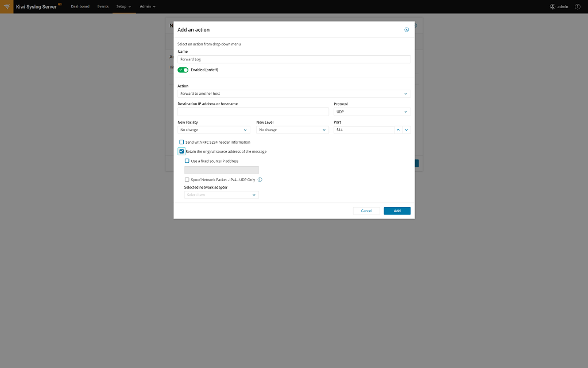
Task: Open the help question mark icon
Action: coord(578,6)
